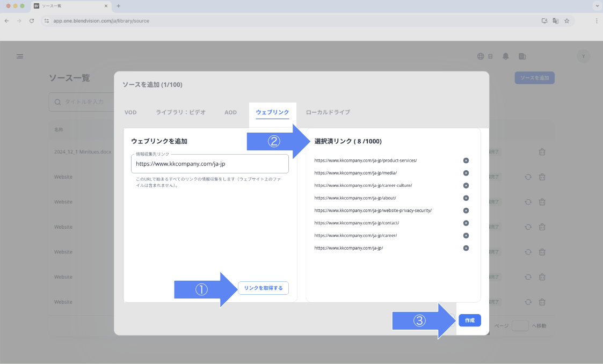The height and width of the screenshot is (364, 603).
Task: Remove the /ja-jp/media/ link
Action: [x=466, y=173]
